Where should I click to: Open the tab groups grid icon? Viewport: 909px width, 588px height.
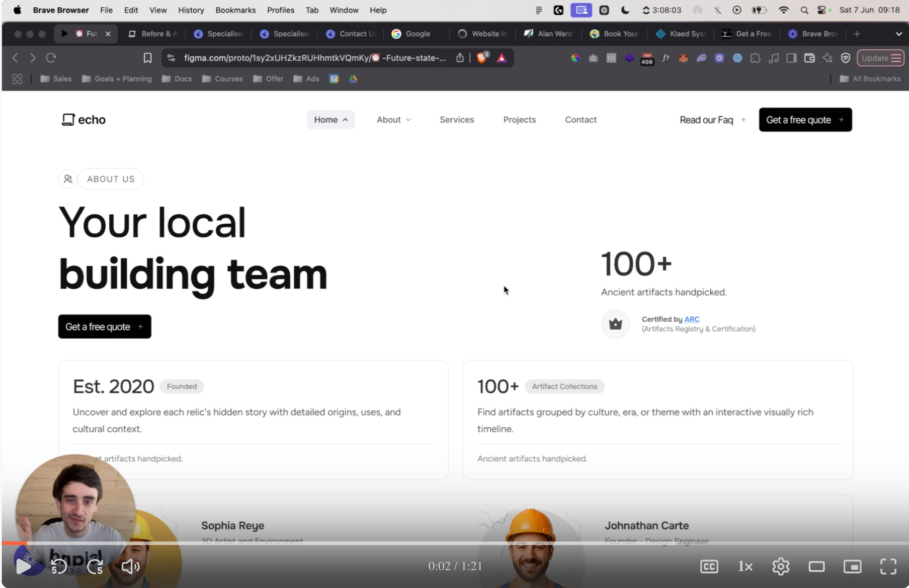click(x=17, y=79)
